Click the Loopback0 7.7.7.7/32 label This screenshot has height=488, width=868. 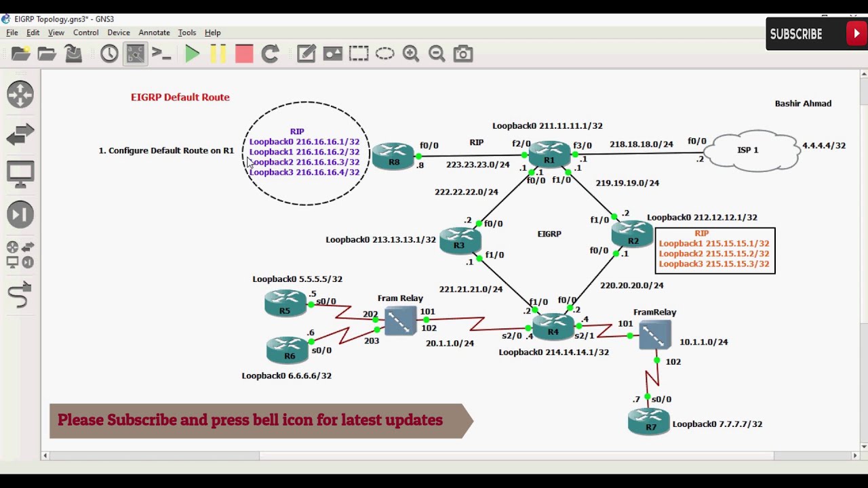click(717, 424)
